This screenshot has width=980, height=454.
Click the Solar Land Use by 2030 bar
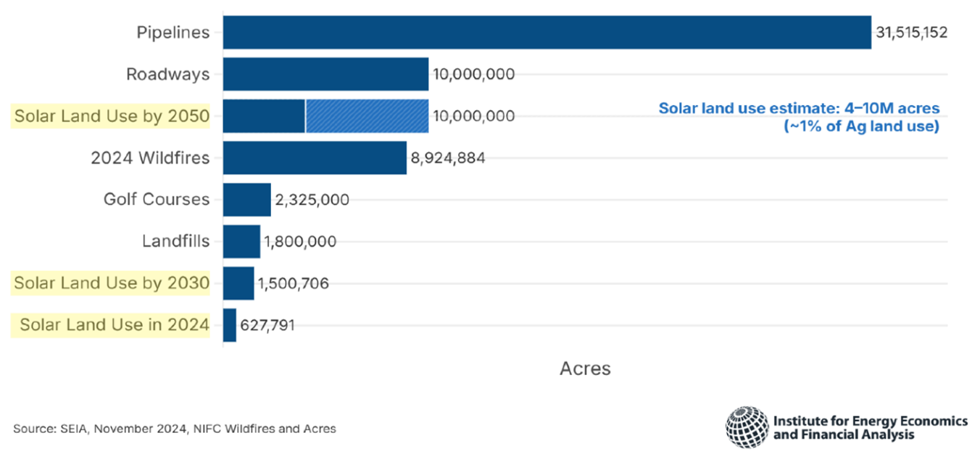pyautogui.click(x=238, y=282)
